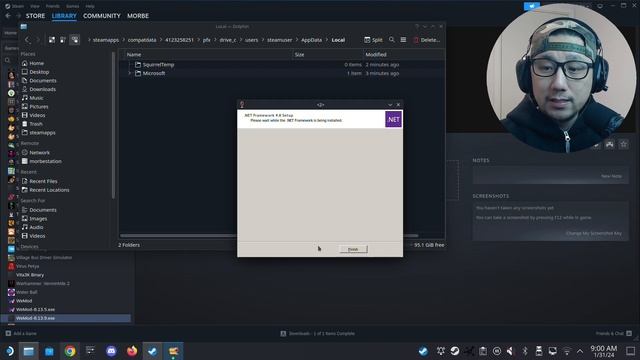
Task: Click New Note in Steam Notes panel
Action: 611,176
